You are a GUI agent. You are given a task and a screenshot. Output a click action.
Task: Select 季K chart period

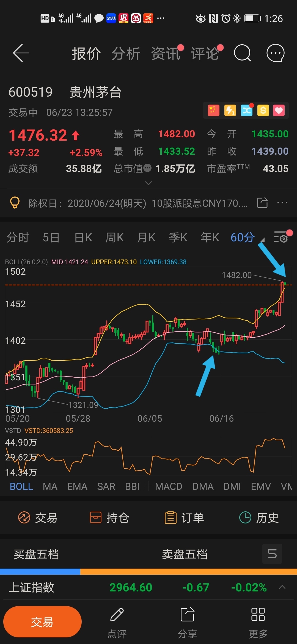178,237
